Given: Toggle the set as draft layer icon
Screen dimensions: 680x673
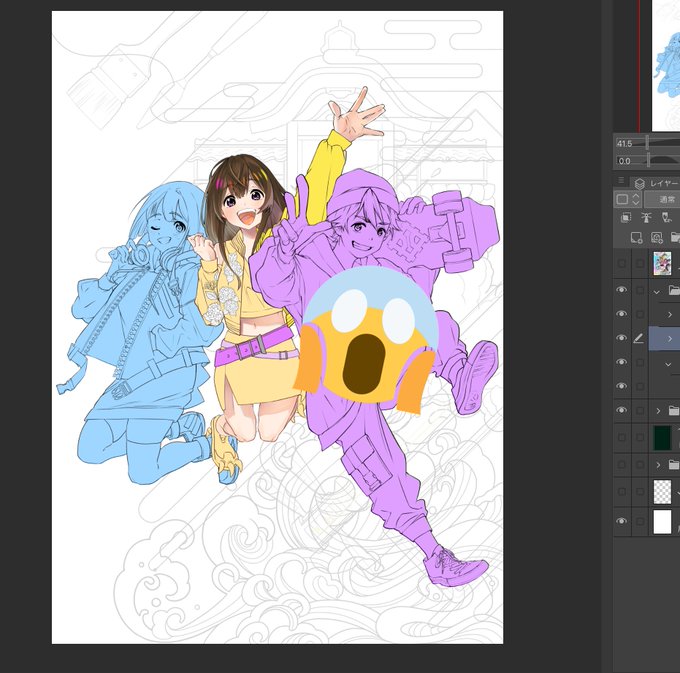Looking at the screenshot, I should coord(667,217).
